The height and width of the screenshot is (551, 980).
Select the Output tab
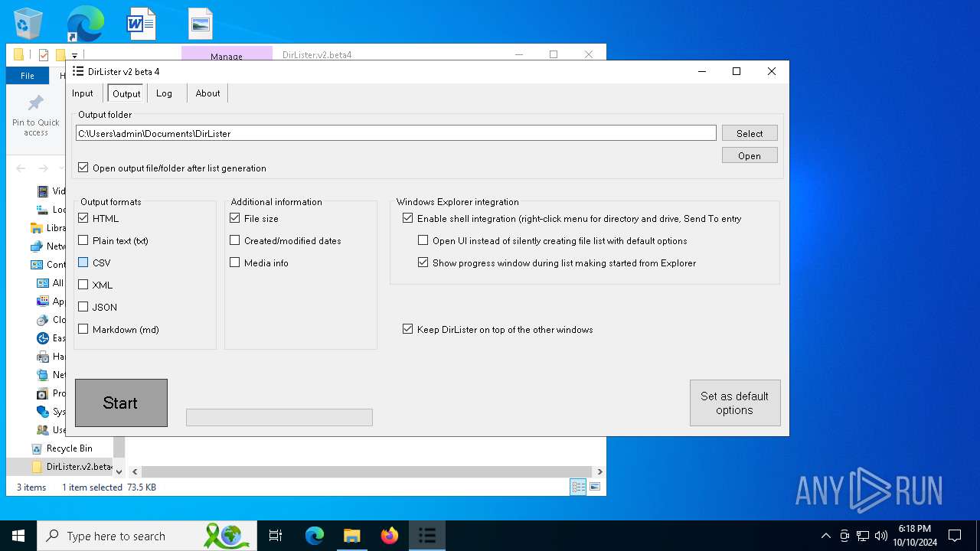click(x=126, y=93)
